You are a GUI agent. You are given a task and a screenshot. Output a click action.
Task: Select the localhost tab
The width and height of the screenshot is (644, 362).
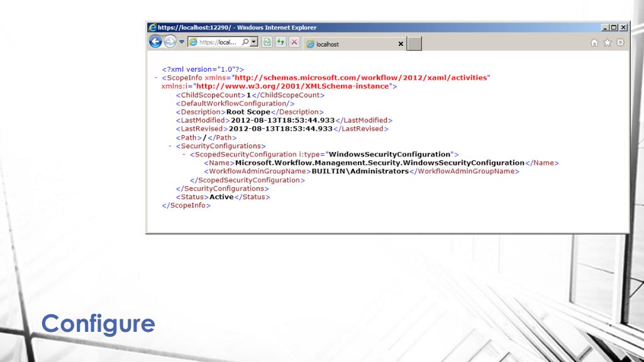coord(355,44)
